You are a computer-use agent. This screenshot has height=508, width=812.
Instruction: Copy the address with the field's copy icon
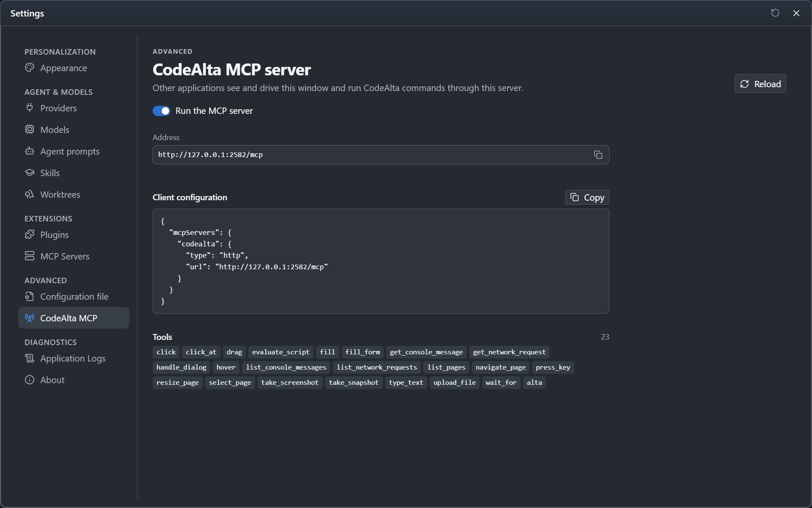tap(598, 155)
